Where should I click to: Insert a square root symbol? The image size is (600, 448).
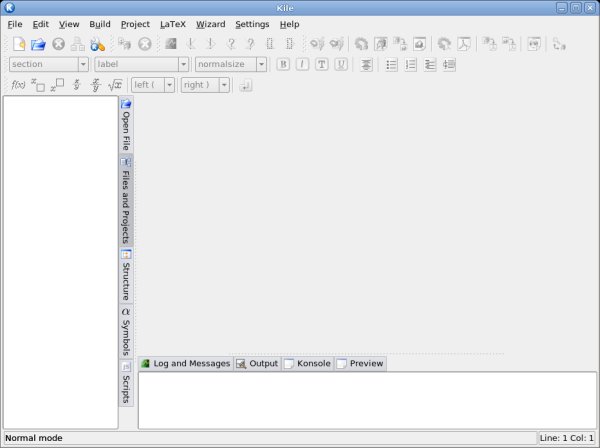(x=115, y=85)
